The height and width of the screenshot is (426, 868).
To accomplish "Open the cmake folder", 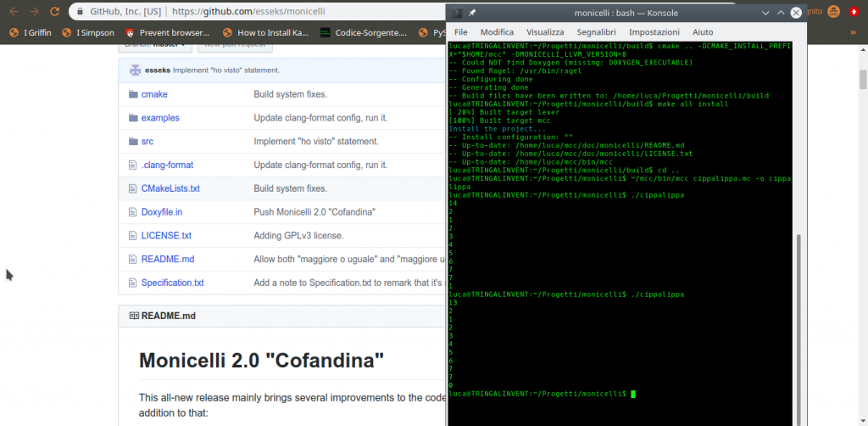I will tap(154, 94).
